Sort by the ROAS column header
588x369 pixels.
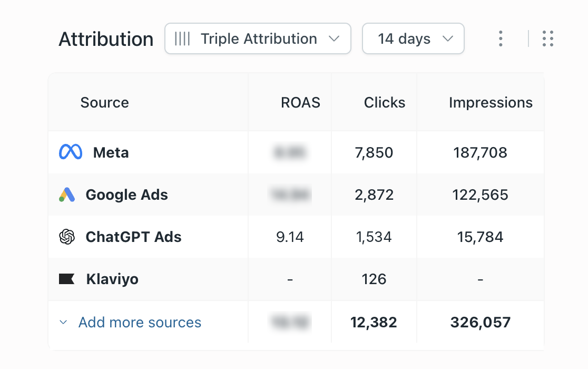coord(300,102)
